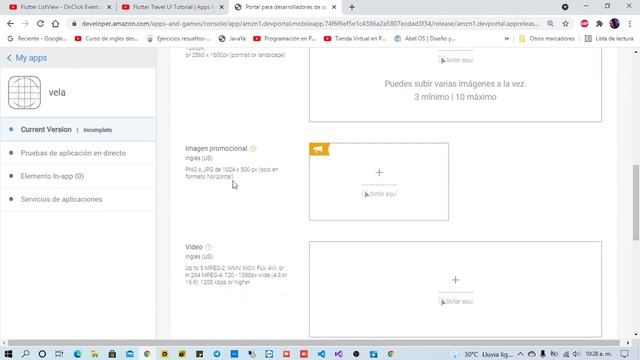This screenshot has width=640, height=360.
Task: Open File Explorer from taskbar
Action: (x=95, y=354)
